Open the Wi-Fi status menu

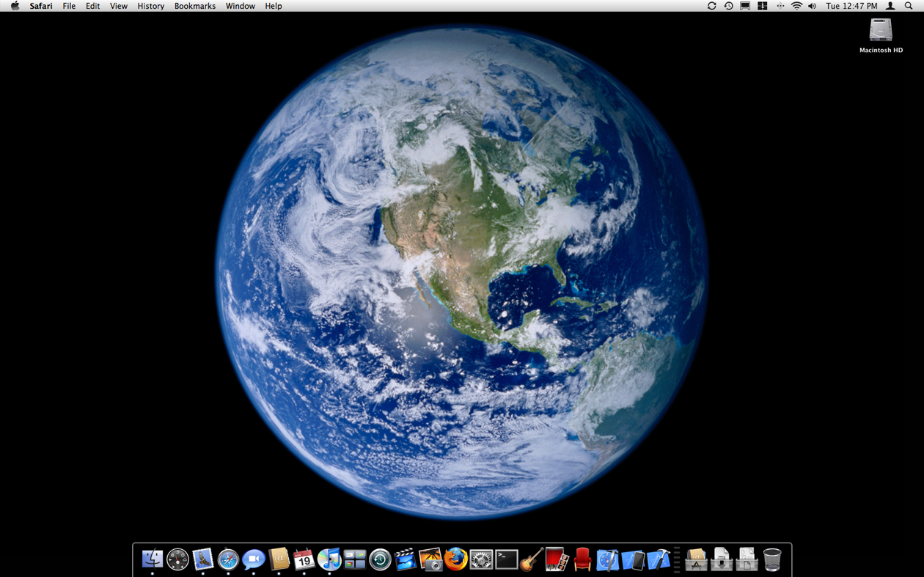point(796,6)
